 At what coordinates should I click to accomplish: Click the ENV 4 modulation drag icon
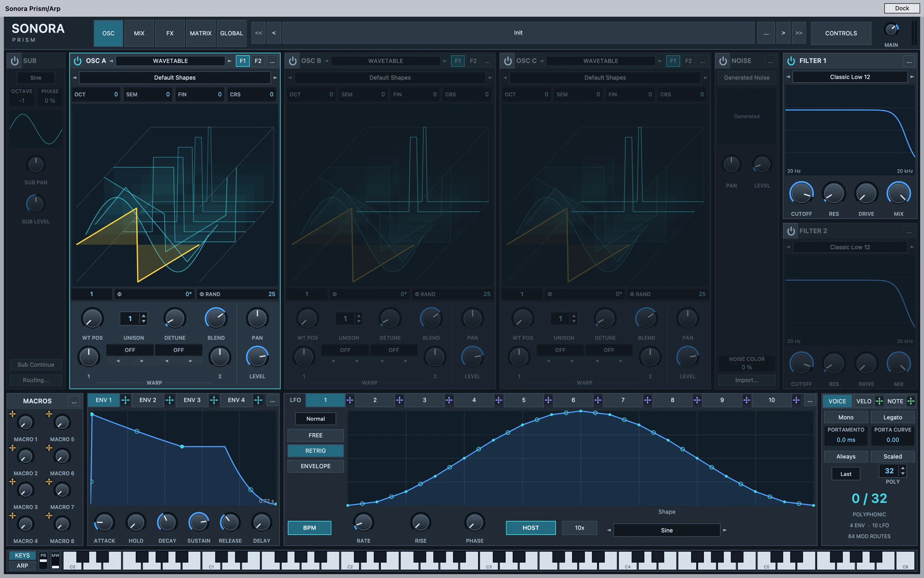point(258,400)
